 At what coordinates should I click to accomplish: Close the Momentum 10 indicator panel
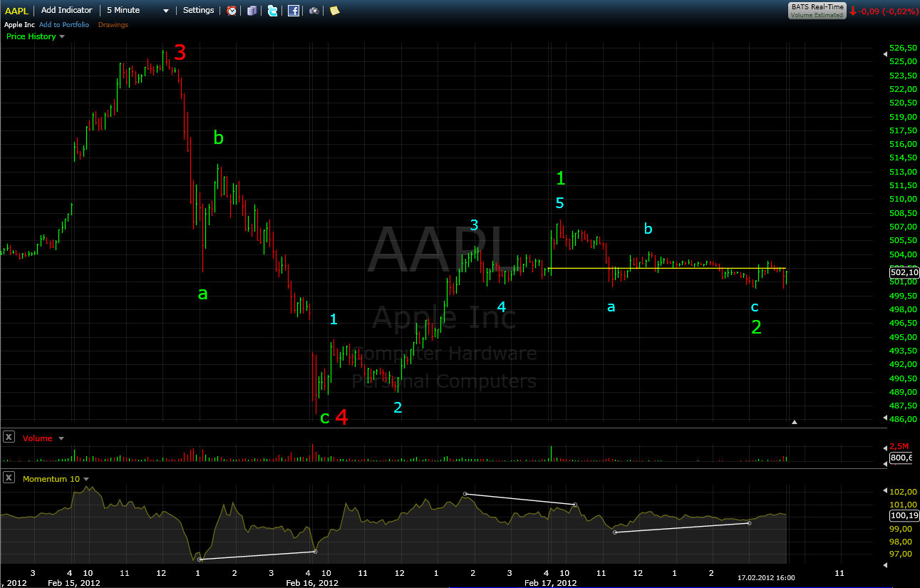pyautogui.click(x=9, y=478)
